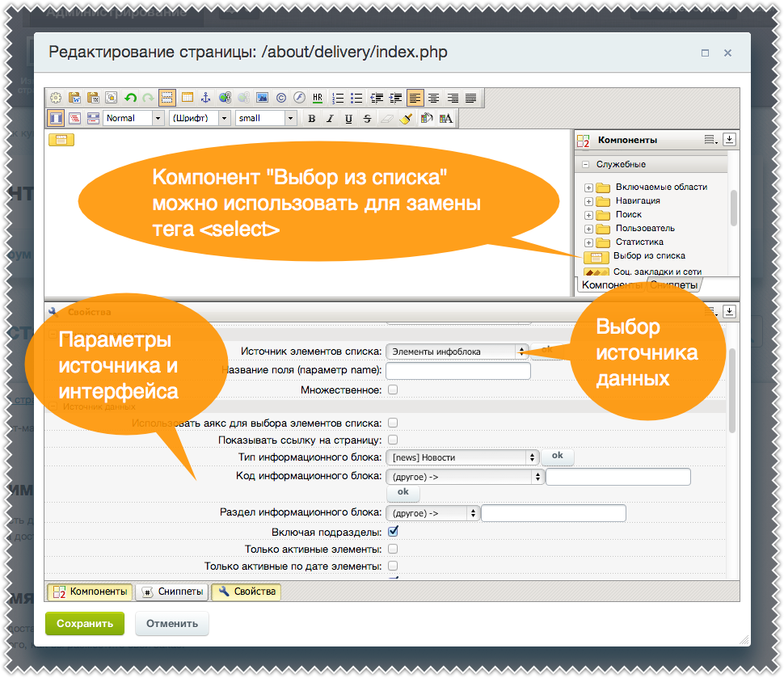Enable "Только активные элементы"
784x678 pixels.
tap(393, 549)
